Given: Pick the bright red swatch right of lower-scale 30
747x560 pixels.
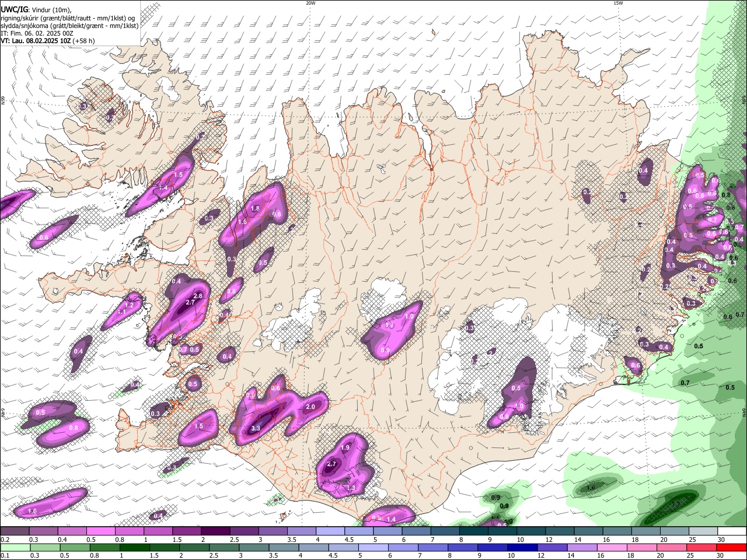Looking at the screenshot, I should (x=732, y=547).
